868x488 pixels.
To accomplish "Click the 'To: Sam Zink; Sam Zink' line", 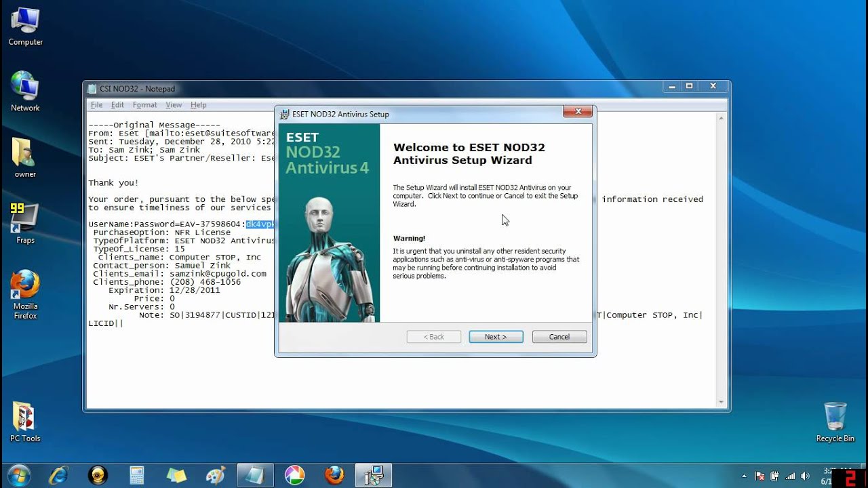I will tap(144, 150).
